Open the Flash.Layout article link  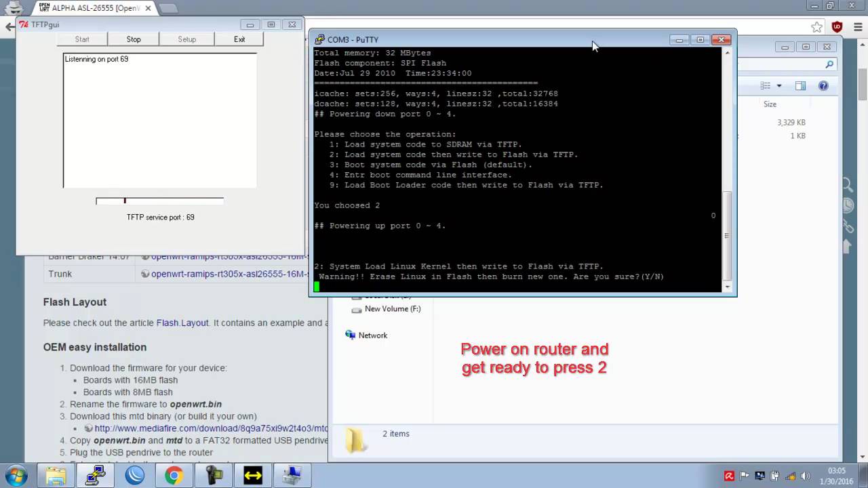click(182, 323)
